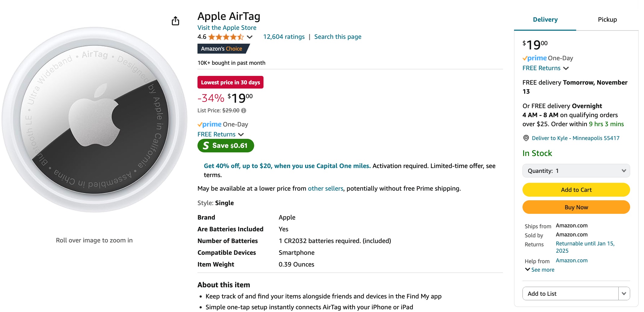The width and height of the screenshot is (644, 312).
Task: Select the Delivery tab
Action: pos(545,19)
